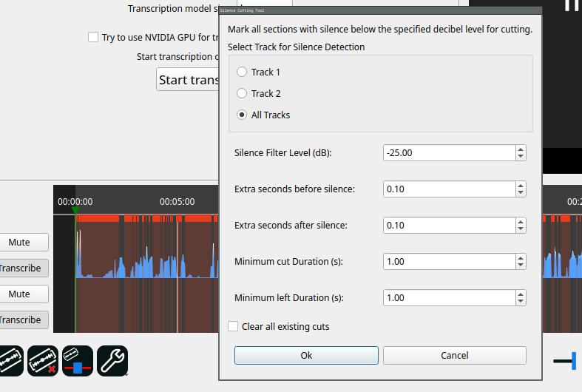Increase Silence Filter Level with the up arrow
The height and width of the screenshot is (392, 582).
521,149
